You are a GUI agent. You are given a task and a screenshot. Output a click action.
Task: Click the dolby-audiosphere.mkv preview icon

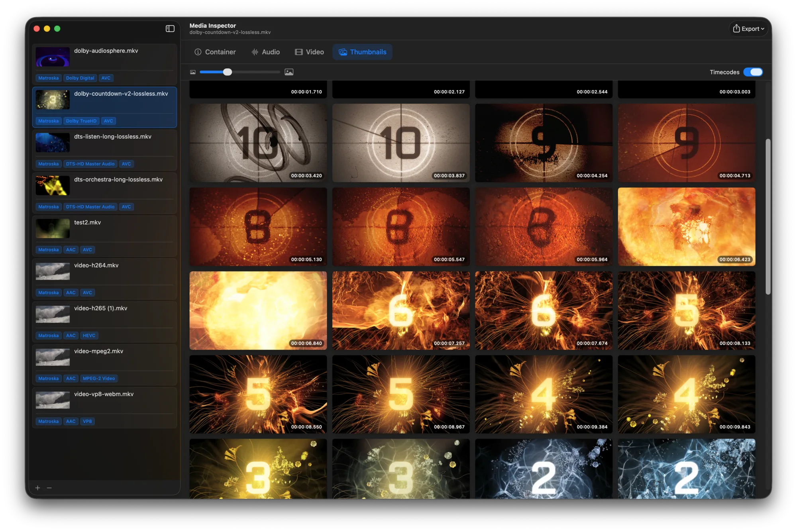point(53,57)
